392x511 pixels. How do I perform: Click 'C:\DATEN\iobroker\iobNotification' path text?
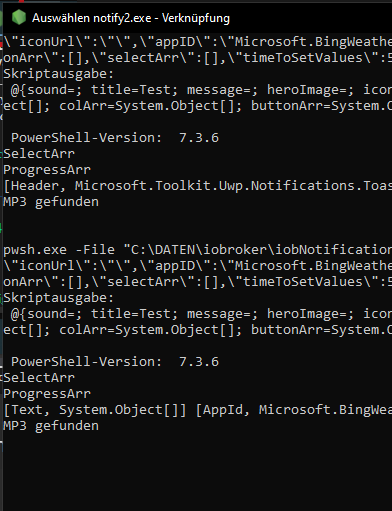[x=261, y=250]
